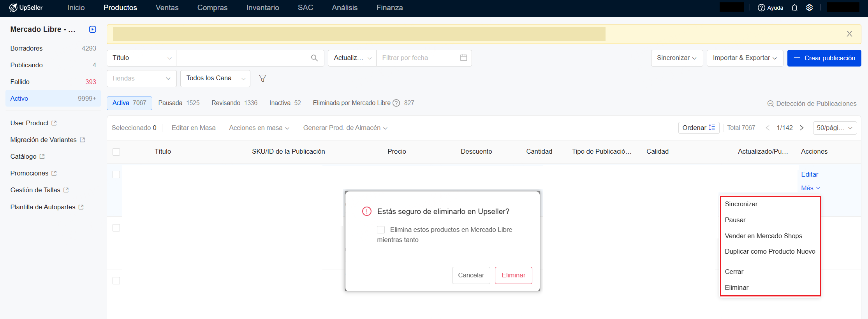Click the Migración de Variantes external link icon
868x319 pixels.
point(82,140)
